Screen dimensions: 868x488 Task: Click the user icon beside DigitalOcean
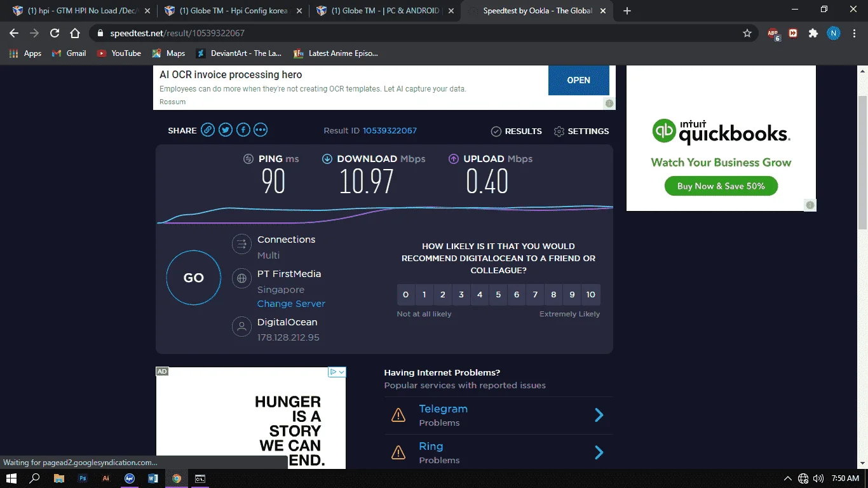click(241, 327)
